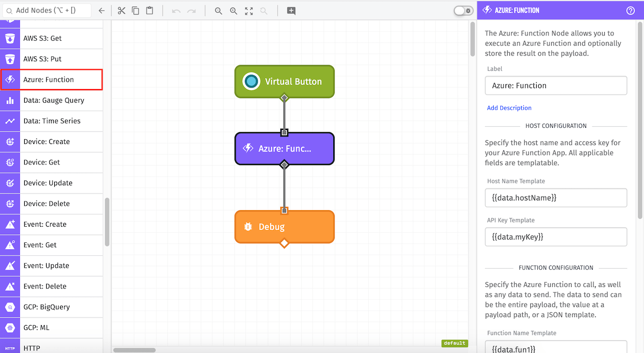The image size is (644, 353).
Task: Click the undo arrow icon
Action: (x=176, y=11)
